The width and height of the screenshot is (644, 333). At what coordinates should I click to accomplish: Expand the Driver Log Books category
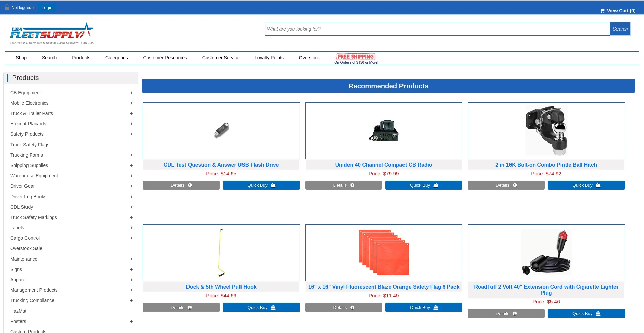(x=131, y=197)
